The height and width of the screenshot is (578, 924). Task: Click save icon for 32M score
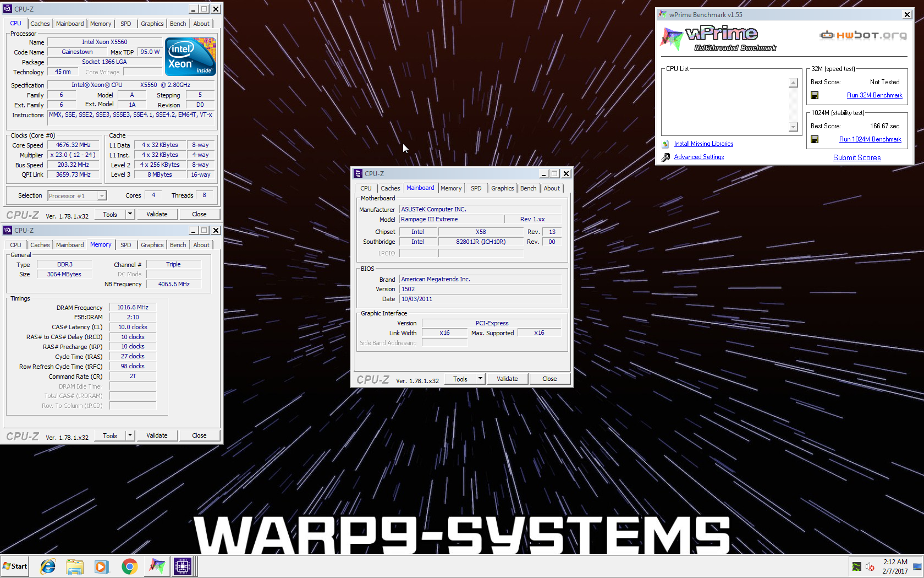tap(815, 95)
